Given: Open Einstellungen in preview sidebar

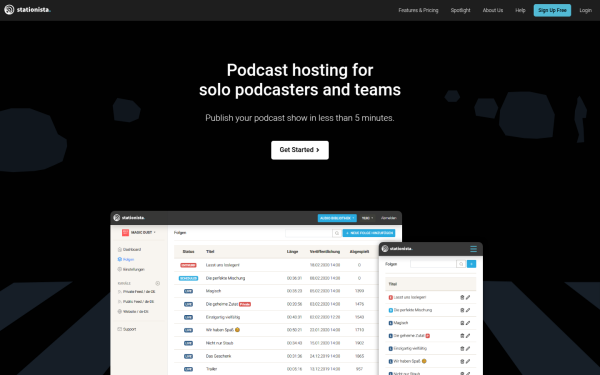Looking at the screenshot, I should [x=131, y=269].
